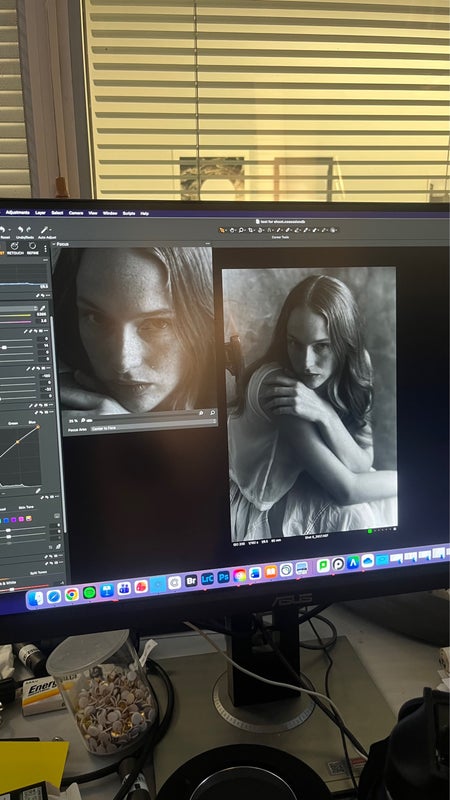
Task: Open the Select menu
Action: pos(57,213)
